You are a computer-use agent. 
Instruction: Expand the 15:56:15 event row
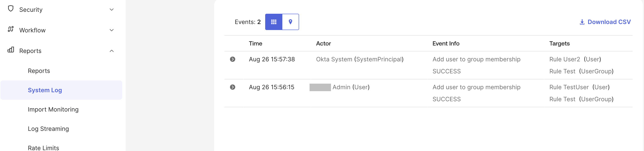pyautogui.click(x=233, y=87)
